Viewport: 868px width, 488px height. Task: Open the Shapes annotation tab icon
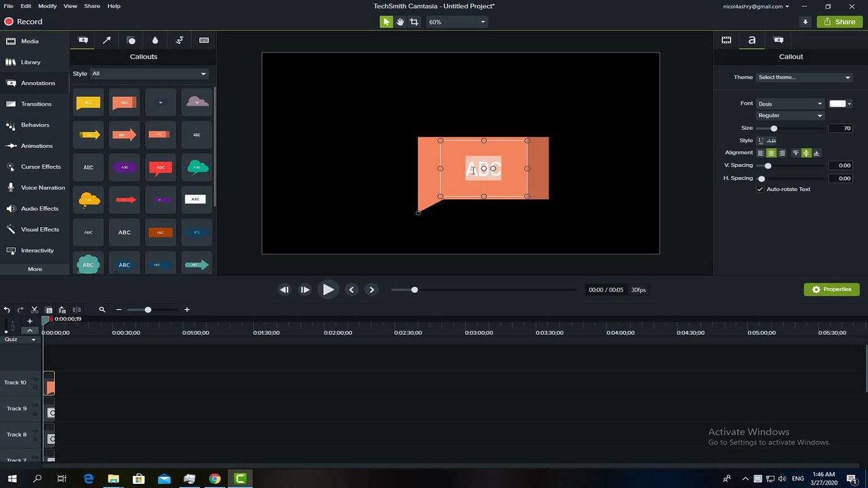coord(131,41)
